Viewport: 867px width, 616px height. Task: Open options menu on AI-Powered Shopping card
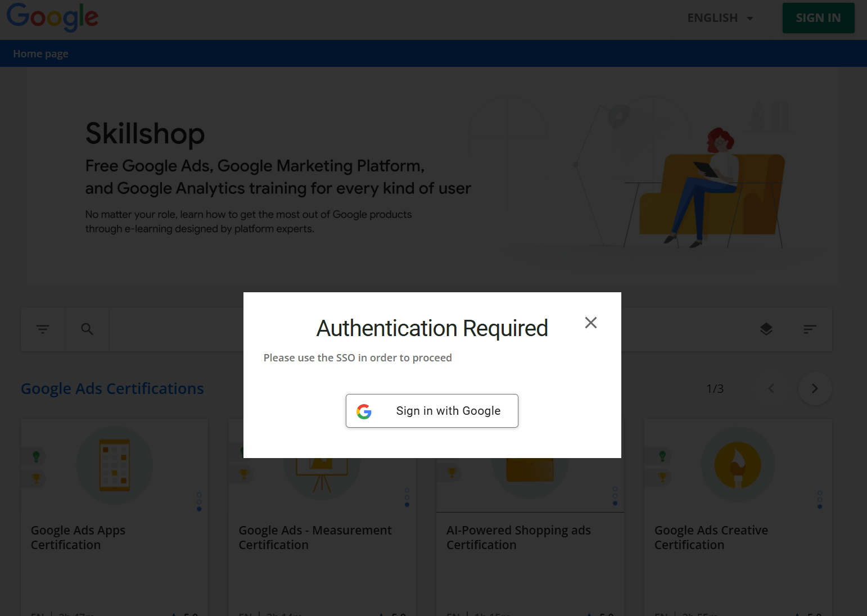(615, 496)
